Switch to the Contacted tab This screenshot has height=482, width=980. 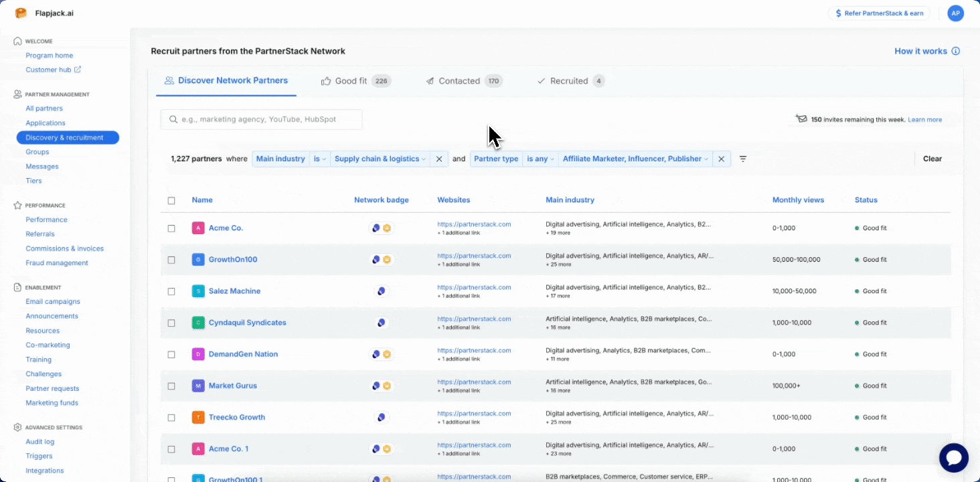coord(464,81)
